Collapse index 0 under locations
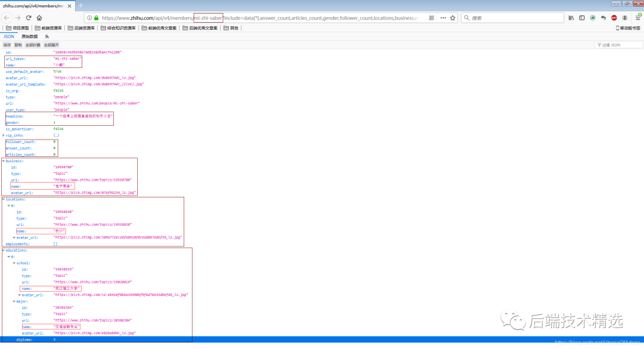Screen dimensions: 644x349 [x=9, y=206]
